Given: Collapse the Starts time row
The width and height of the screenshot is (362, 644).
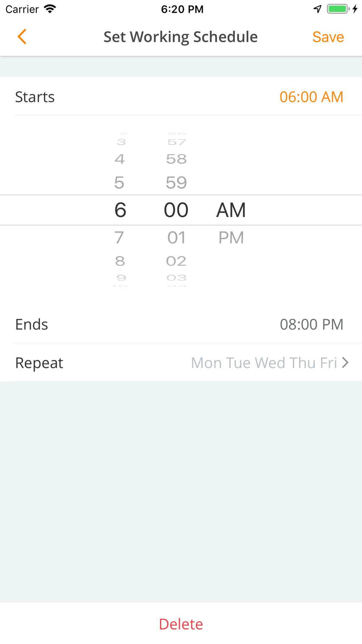Looking at the screenshot, I should [181, 96].
